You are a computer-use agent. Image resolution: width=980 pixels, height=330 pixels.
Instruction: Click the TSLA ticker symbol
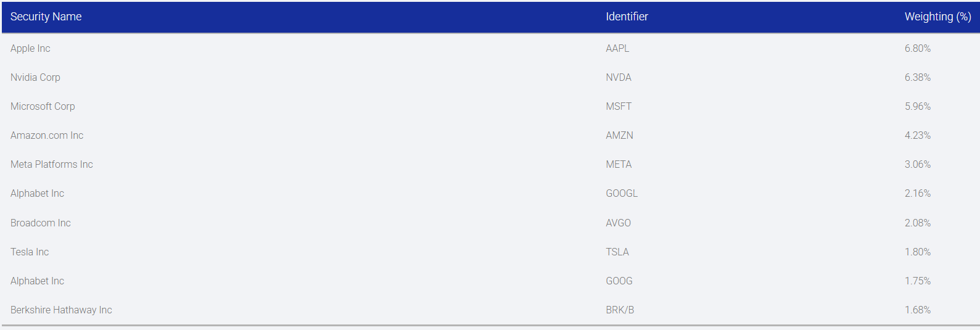[617, 252]
